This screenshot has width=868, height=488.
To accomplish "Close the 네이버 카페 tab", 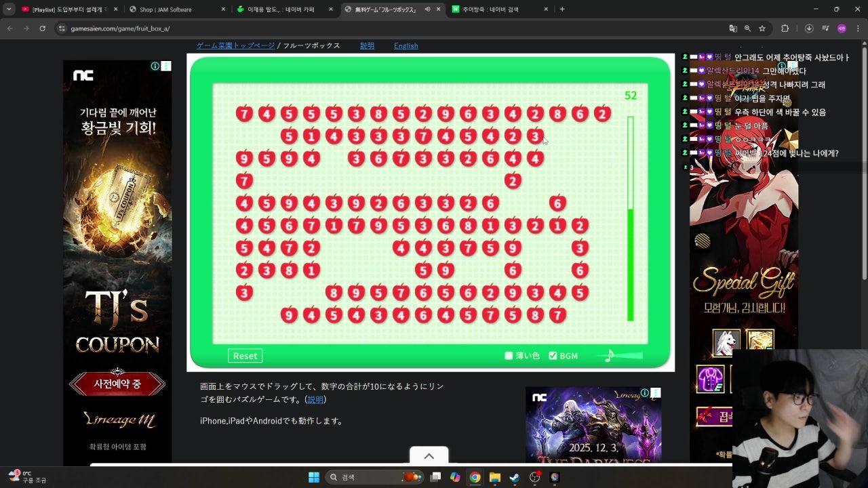I will (330, 9).
